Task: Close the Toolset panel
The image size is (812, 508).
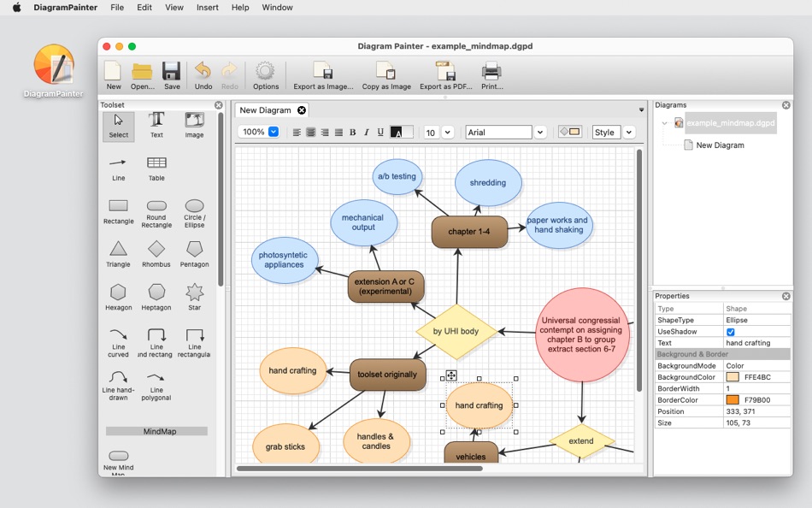Action: (219, 105)
